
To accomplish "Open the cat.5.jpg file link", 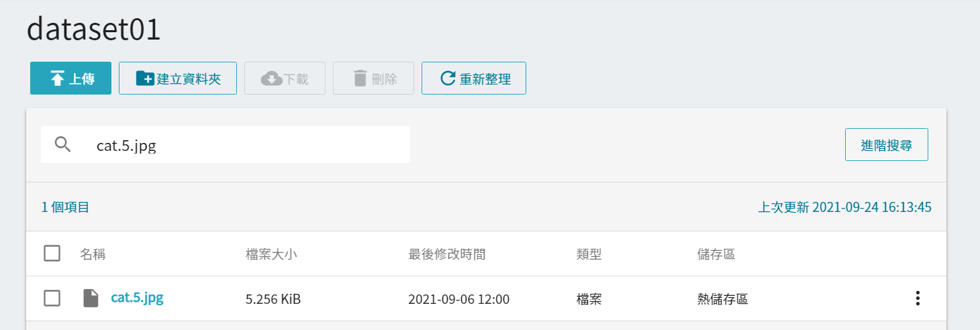I will click(x=137, y=297).
